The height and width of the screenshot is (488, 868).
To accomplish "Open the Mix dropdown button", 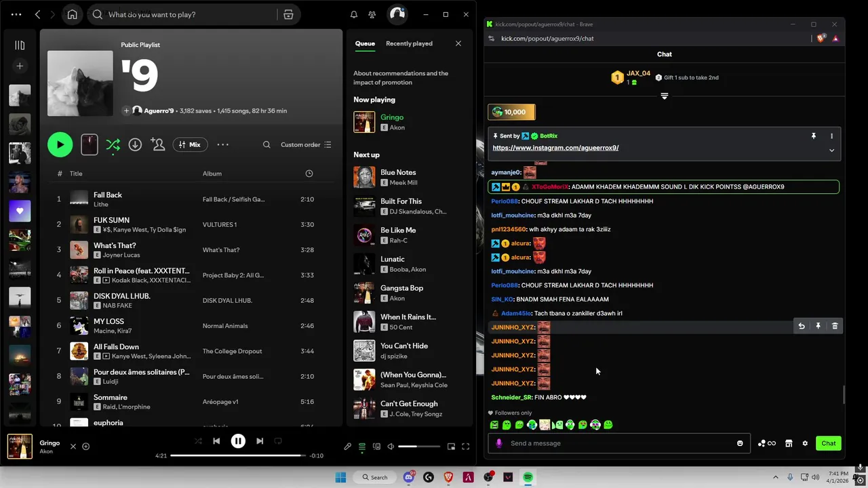I will tap(190, 144).
